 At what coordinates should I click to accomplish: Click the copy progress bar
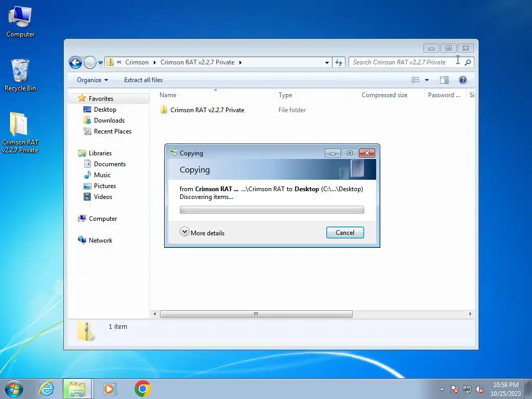[272, 210]
